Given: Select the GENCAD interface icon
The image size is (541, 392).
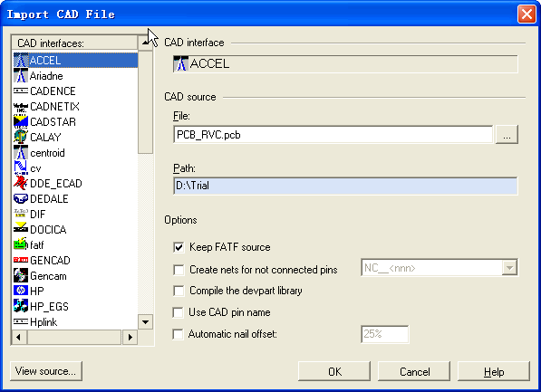Looking at the screenshot, I should [x=21, y=260].
